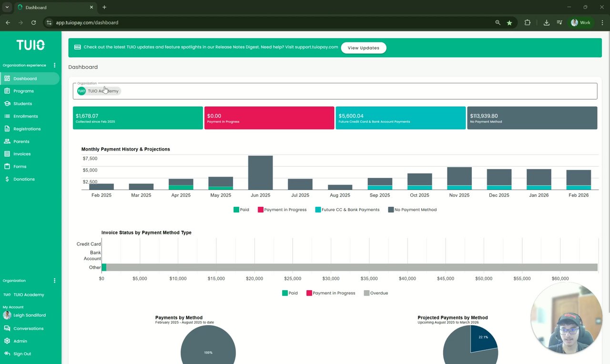Toggle Payment in Progress legend in Monthly chart
Viewport: 610px width, 364px height.
click(282, 210)
